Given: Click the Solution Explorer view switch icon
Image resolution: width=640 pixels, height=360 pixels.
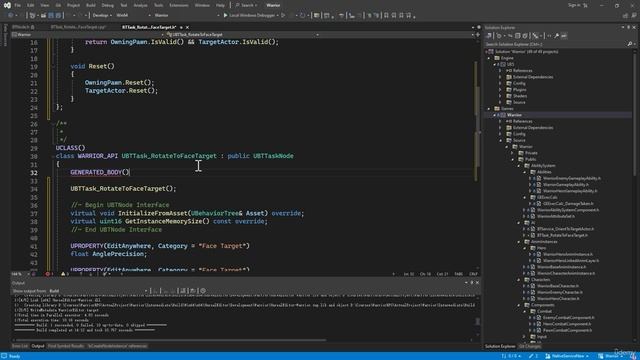Looking at the screenshot, I should pyautogui.click(x=489, y=36).
